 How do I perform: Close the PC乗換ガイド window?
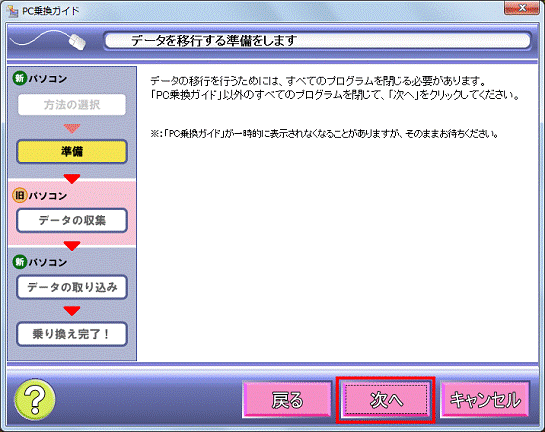[x=521, y=8]
